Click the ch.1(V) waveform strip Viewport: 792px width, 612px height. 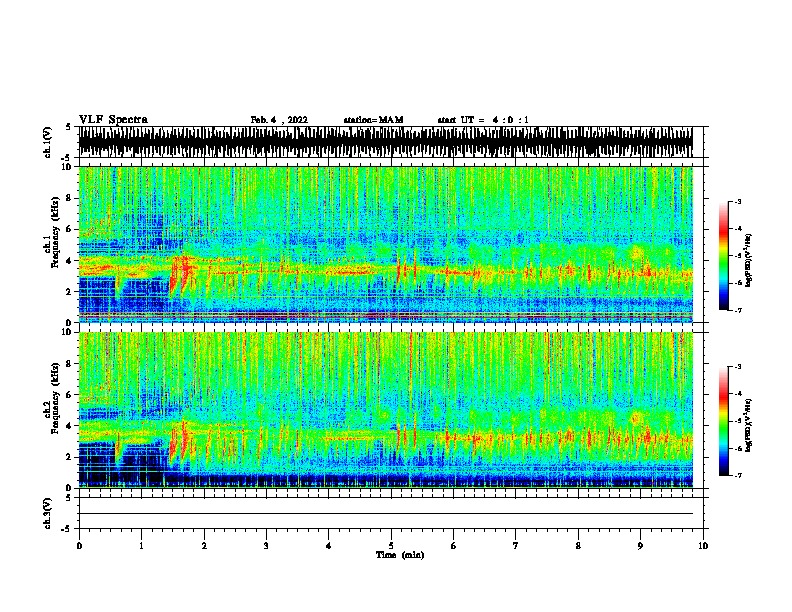385,142
